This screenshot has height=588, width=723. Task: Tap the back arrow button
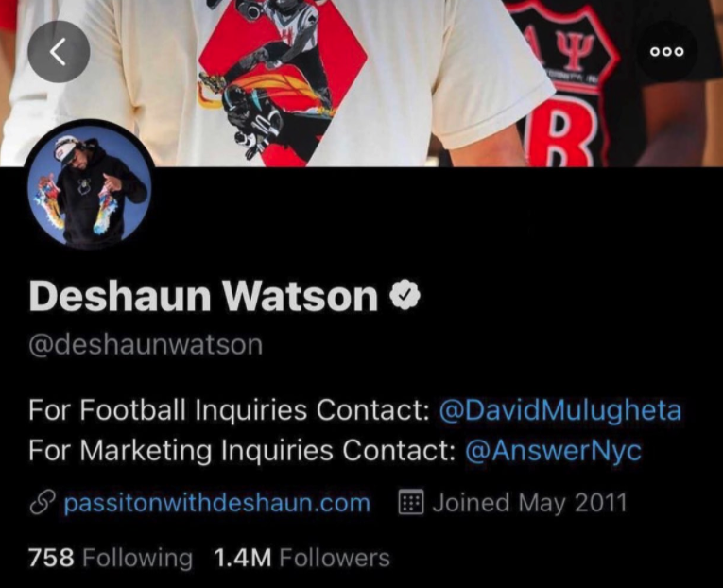59,52
